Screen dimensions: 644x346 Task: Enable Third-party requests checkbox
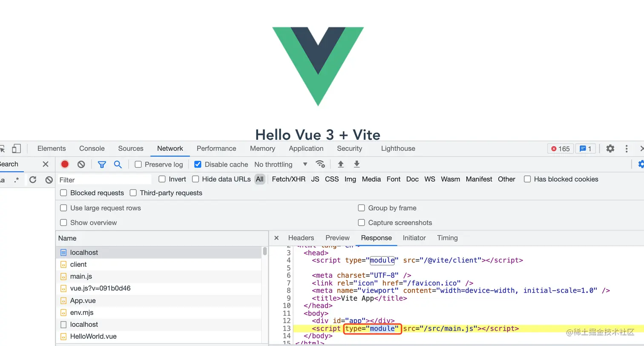point(133,193)
